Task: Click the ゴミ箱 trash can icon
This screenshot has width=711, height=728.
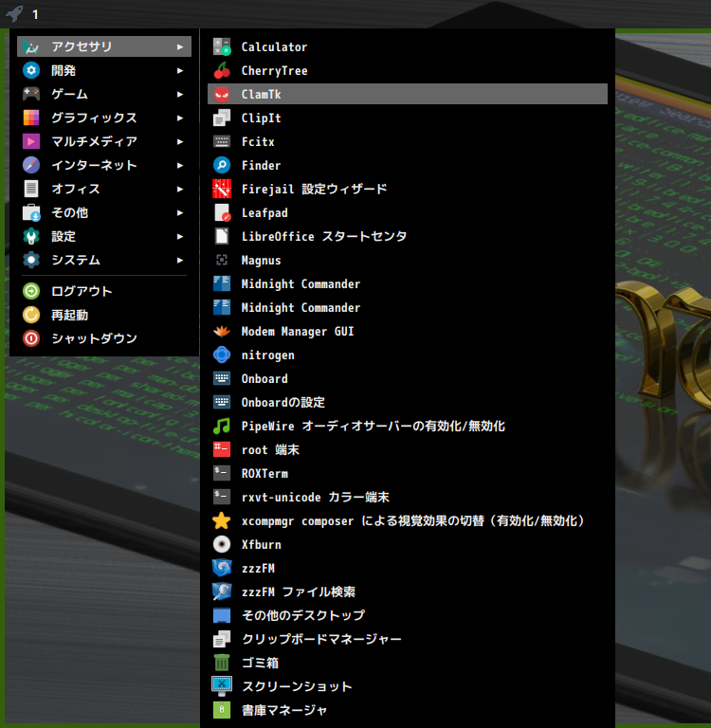Action: pos(222,663)
